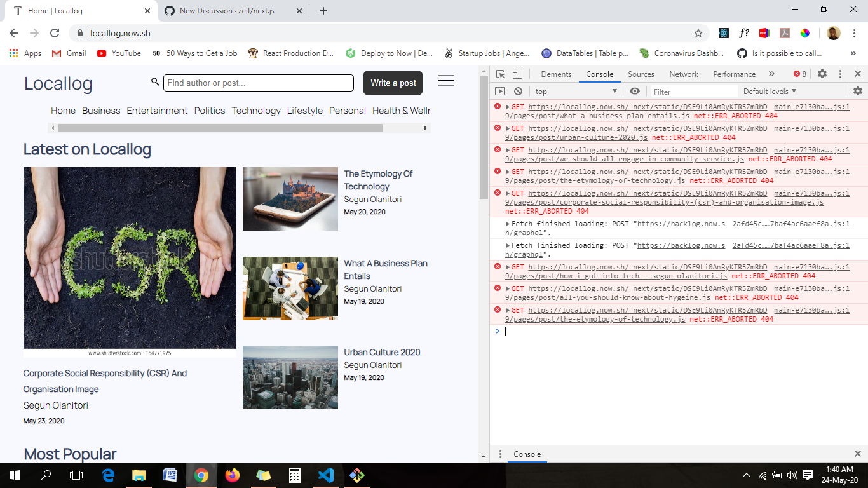
Task: Open the YouTube bookmark
Action: tap(119, 53)
